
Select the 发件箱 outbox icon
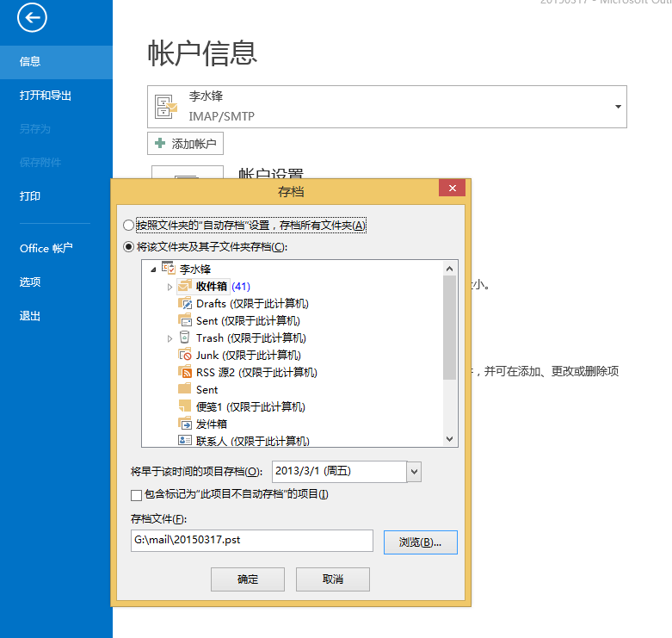(185, 424)
